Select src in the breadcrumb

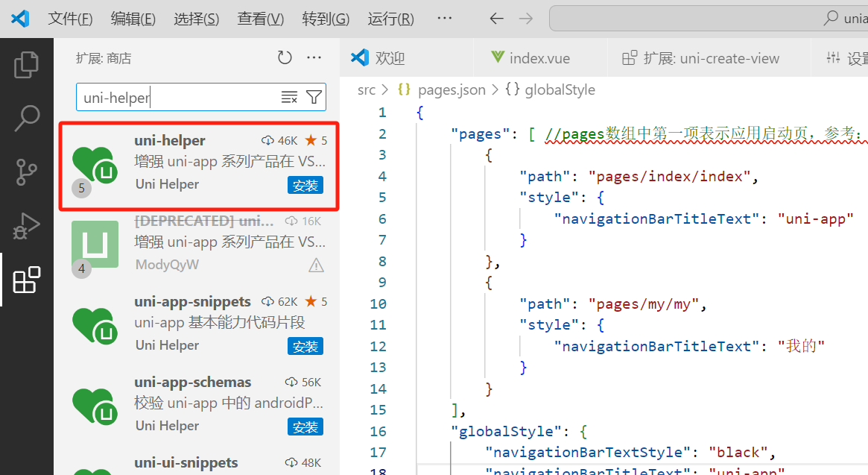pyautogui.click(x=367, y=89)
